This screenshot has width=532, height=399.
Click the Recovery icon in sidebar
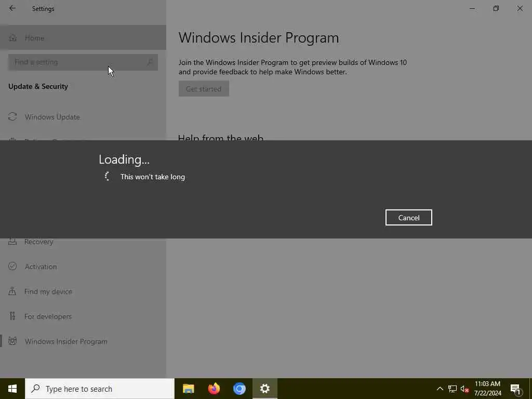(12, 241)
